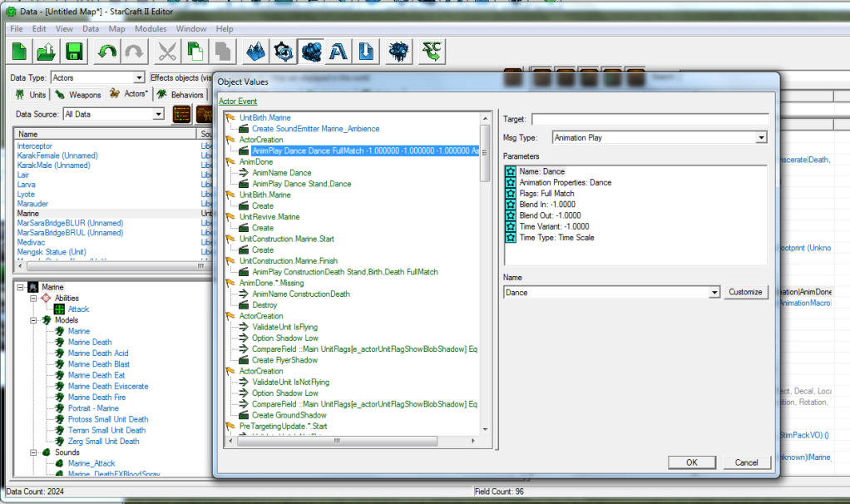This screenshot has width=850, height=504.
Task: Click the Copy documents icon
Action: point(195,52)
